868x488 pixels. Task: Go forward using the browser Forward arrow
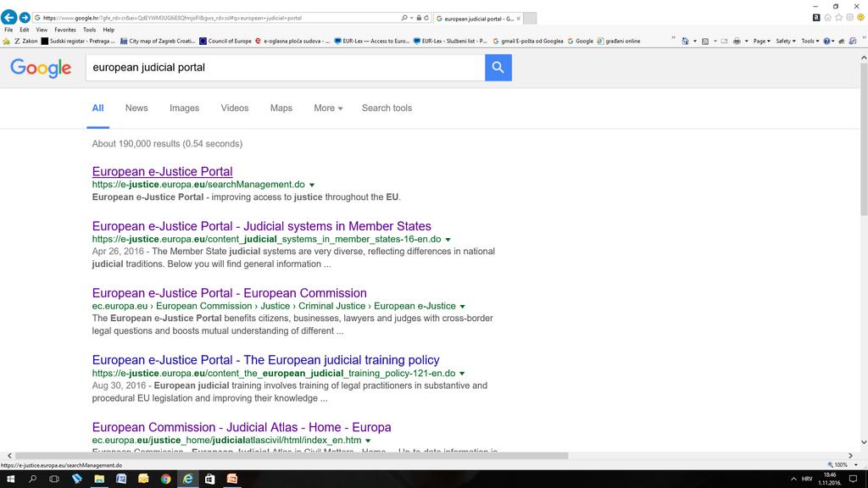[x=25, y=18]
